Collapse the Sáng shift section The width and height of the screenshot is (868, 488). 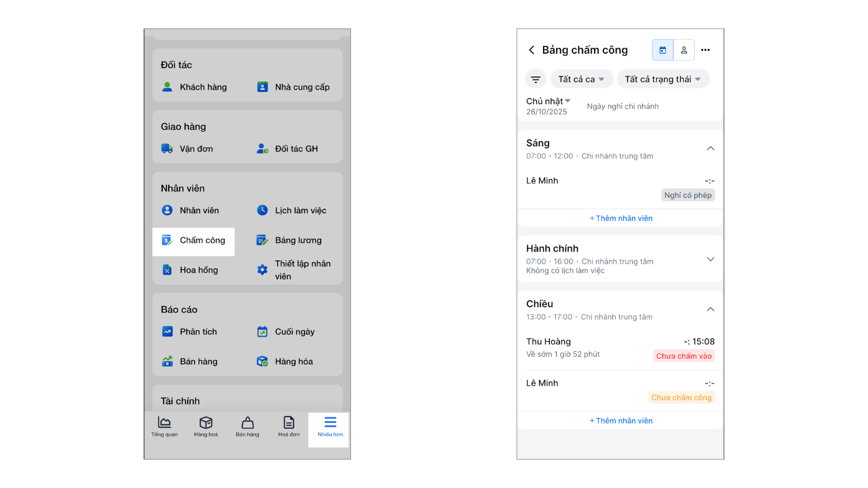(x=711, y=149)
